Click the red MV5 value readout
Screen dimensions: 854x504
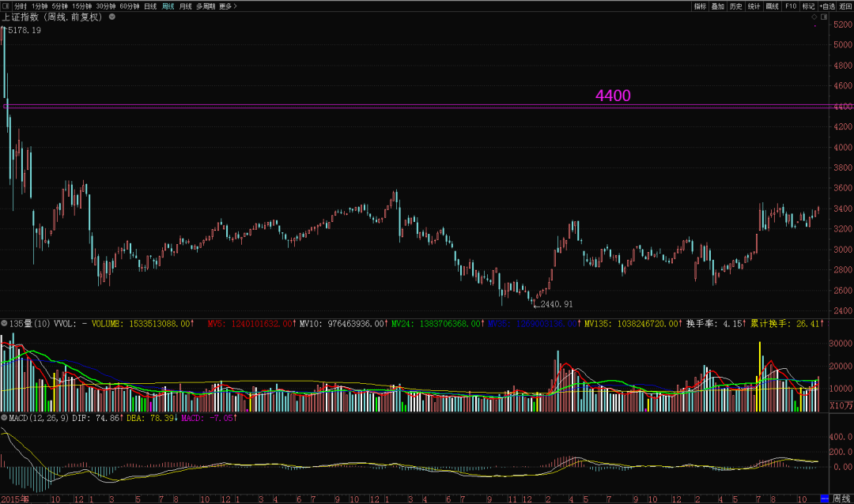pyautogui.click(x=251, y=323)
